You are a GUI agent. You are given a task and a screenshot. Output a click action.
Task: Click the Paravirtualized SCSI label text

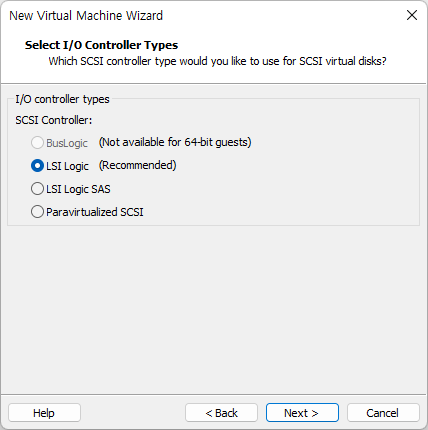point(95,212)
